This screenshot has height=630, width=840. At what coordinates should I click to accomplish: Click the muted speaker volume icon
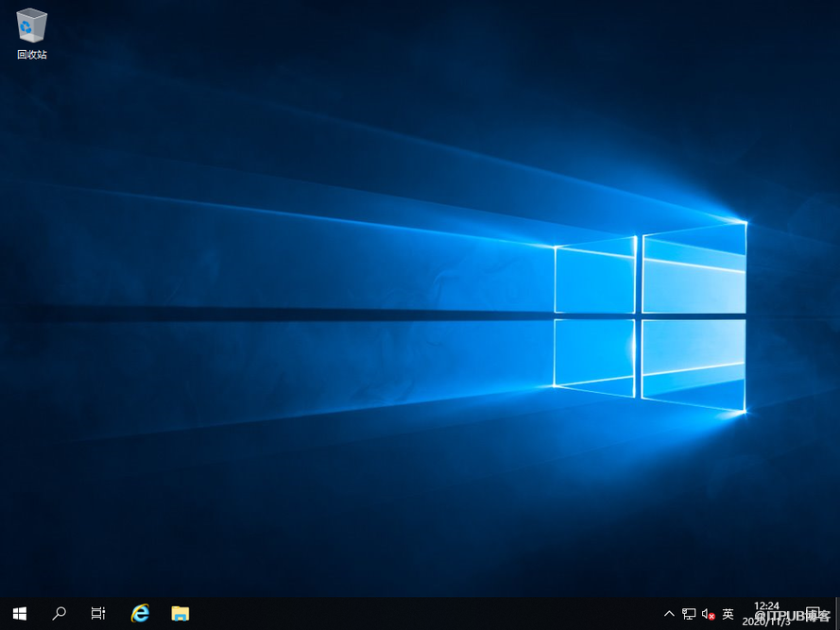point(708,614)
